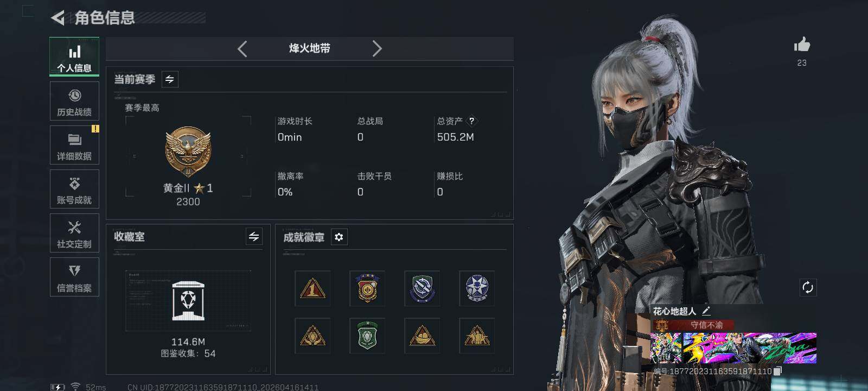Open the 收藏室 showcase thumbnail
Screen dimensions: 868x391
tap(188, 300)
